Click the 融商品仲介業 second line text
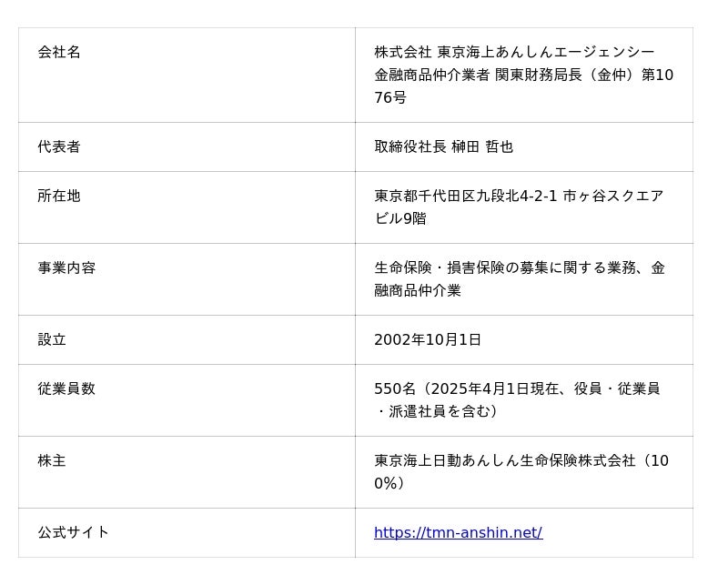 (x=418, y=291)
